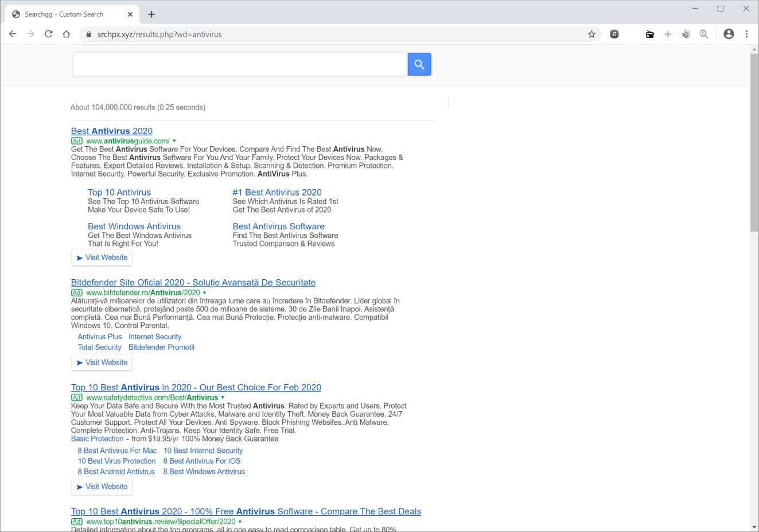The image size is (759, 532).
Task: Expand antivirusguide.com ad dropdown arrow
Action: 174,141
